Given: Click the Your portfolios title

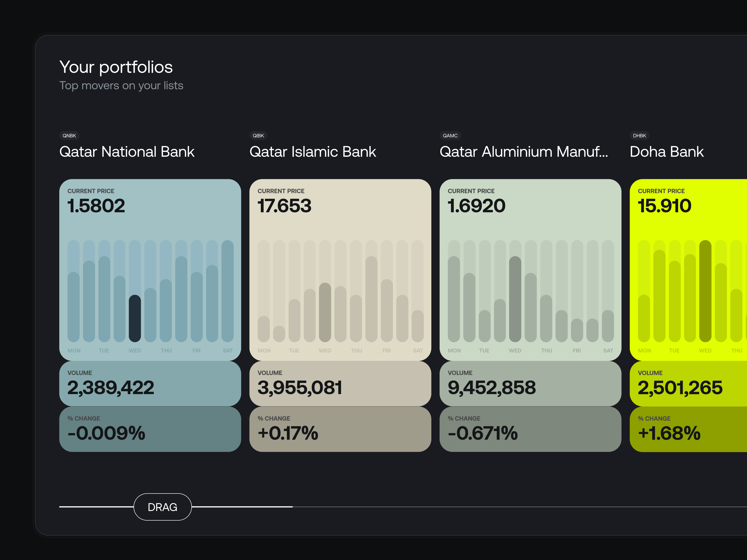Looking at the screenshot, I should click(x=116, y=67).
